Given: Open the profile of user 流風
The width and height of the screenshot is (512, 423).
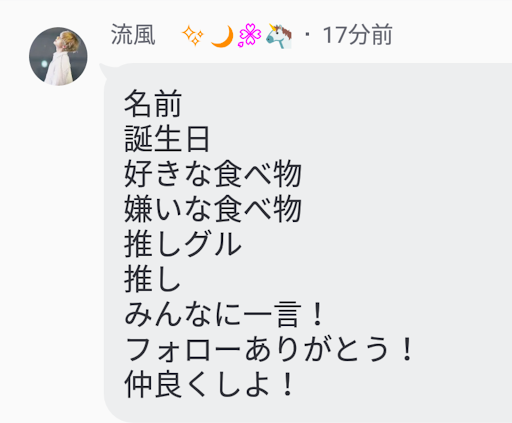Looking at the screenshot, I should coord(133,35).
